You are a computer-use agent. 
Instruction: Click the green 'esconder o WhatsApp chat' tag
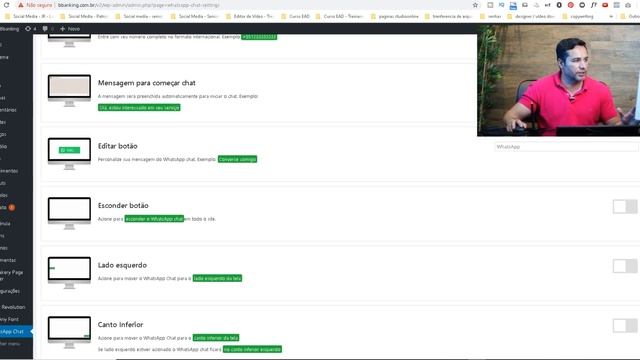154,219
